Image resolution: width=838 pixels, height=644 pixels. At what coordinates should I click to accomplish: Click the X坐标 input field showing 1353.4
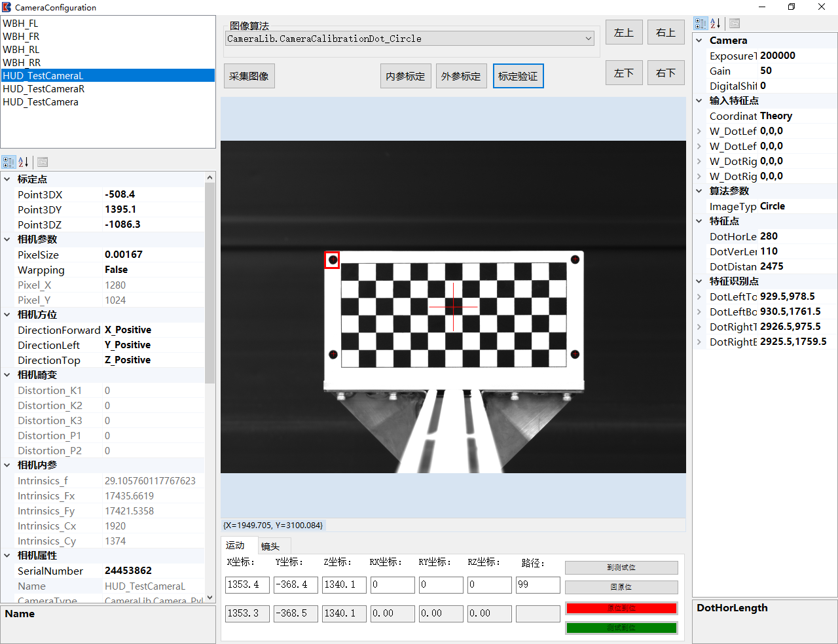pos(247,584)
